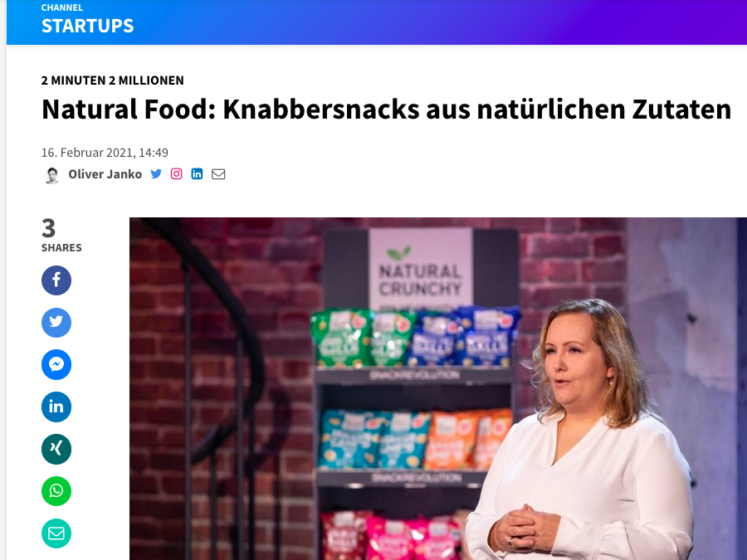Viewport: 747px width, 560px height.
Task: Click Oliver Janko's avatar photo
Action: point(51,175)
